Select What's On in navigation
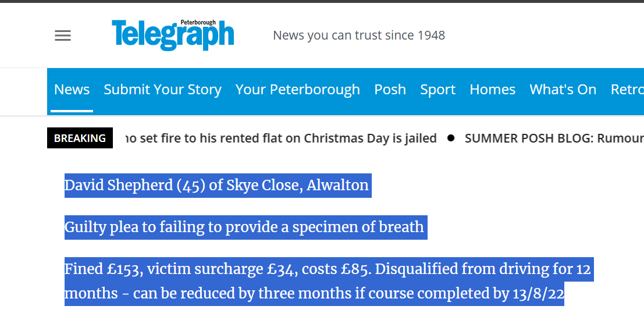The width and height of the screenshot is (644, 320). [563, 90]
